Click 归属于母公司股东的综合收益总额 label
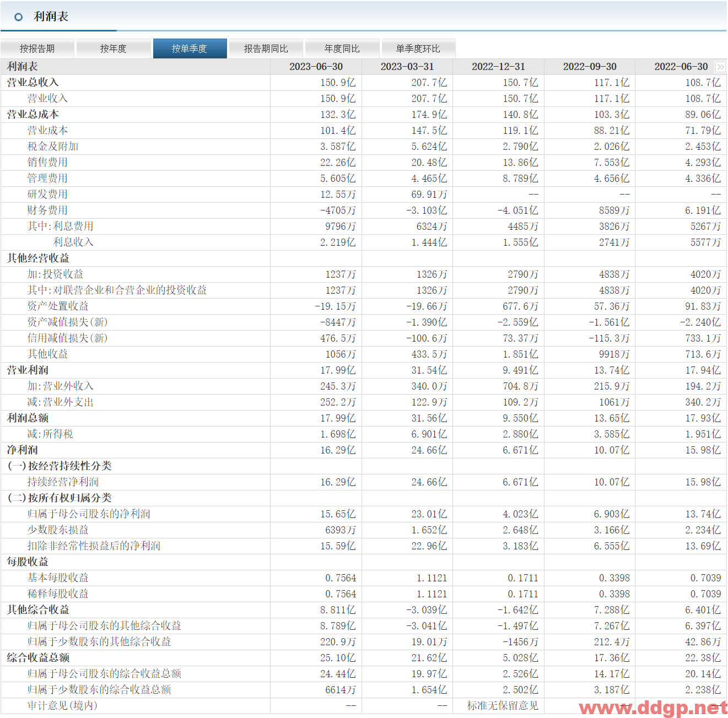Screen dimensions: 728x718 pos(104,674)
